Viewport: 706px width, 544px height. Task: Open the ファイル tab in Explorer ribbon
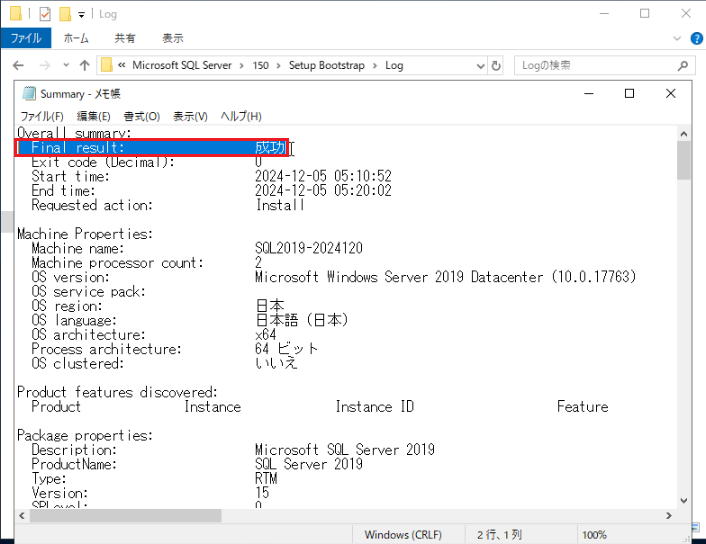26,38
